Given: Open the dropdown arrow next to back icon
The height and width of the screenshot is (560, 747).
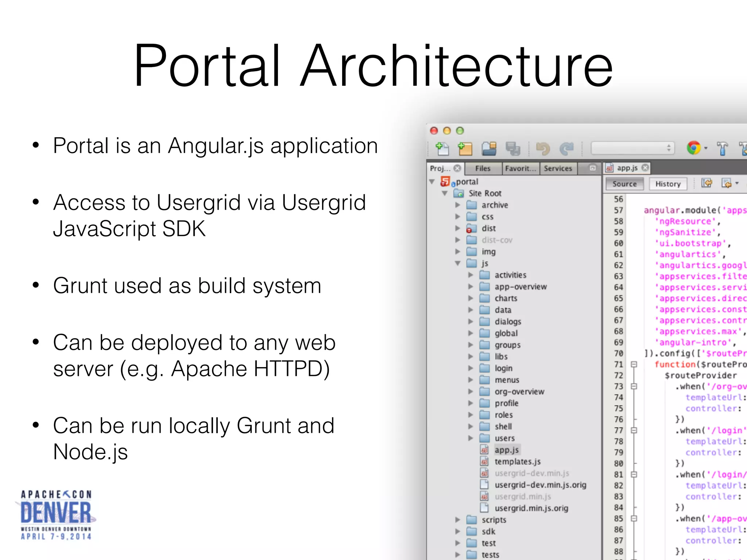Looking at the screenshot, I should click(737, 183).
